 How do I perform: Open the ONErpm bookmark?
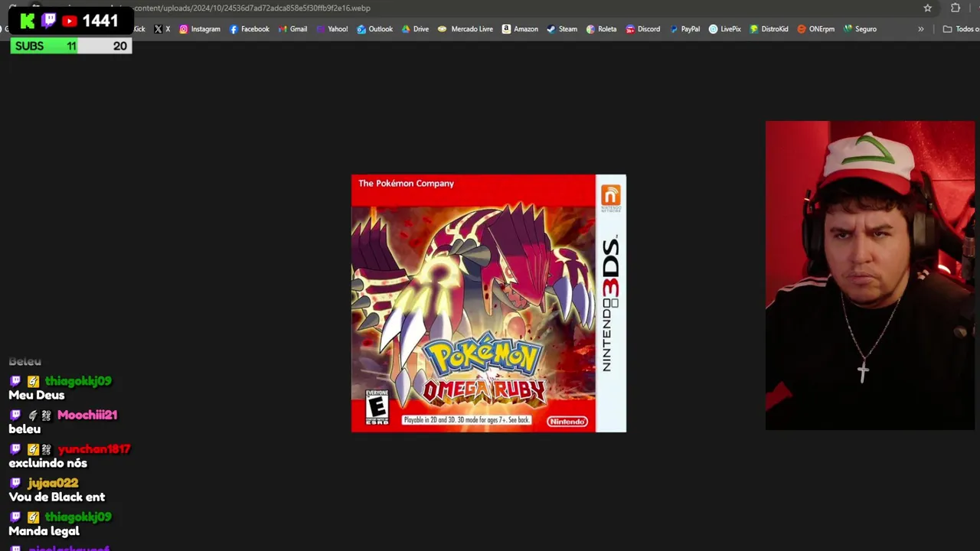(x=816, y=29)
